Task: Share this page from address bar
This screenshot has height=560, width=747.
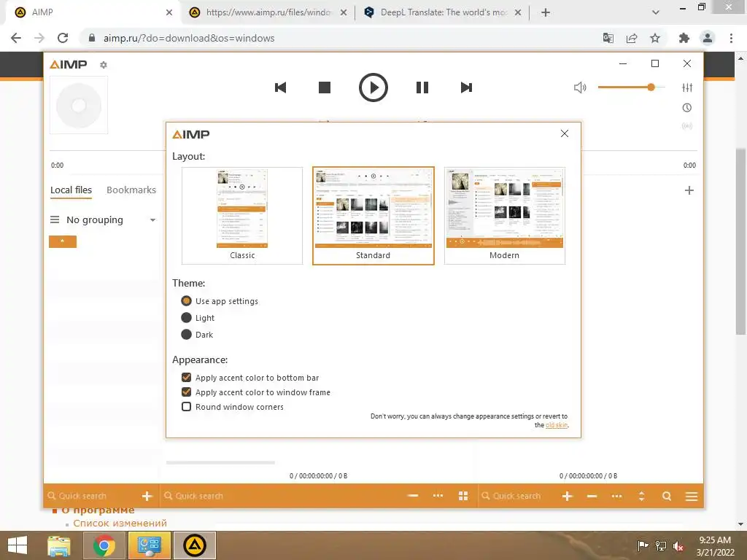Action: [x=632, y=38]
